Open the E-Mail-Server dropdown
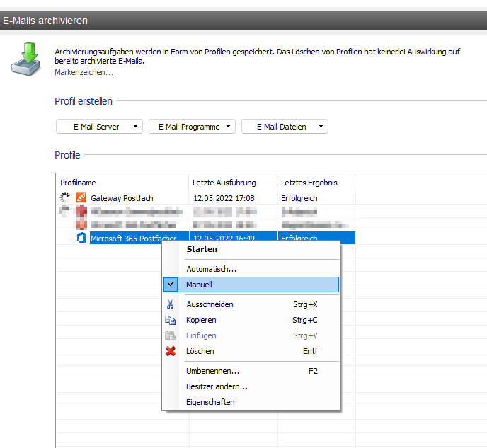Viewport: 487px width, 448px height. pos(99,127)
